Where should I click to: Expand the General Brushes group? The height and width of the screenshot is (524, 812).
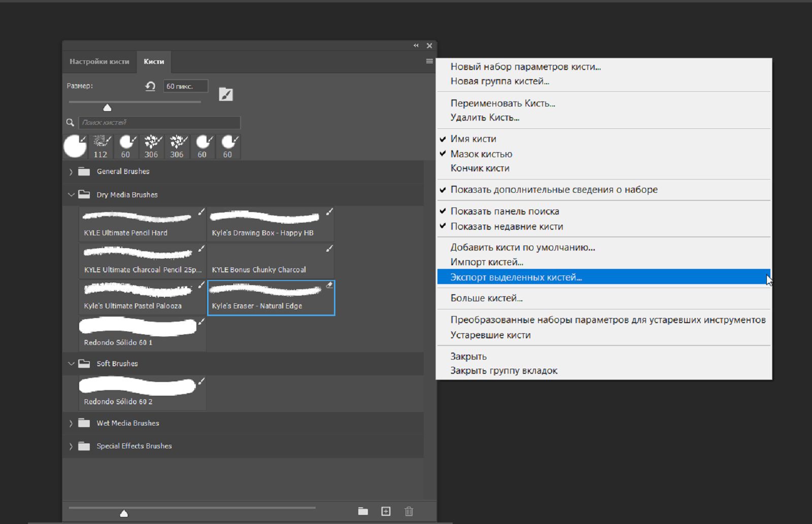click(71, 172)
